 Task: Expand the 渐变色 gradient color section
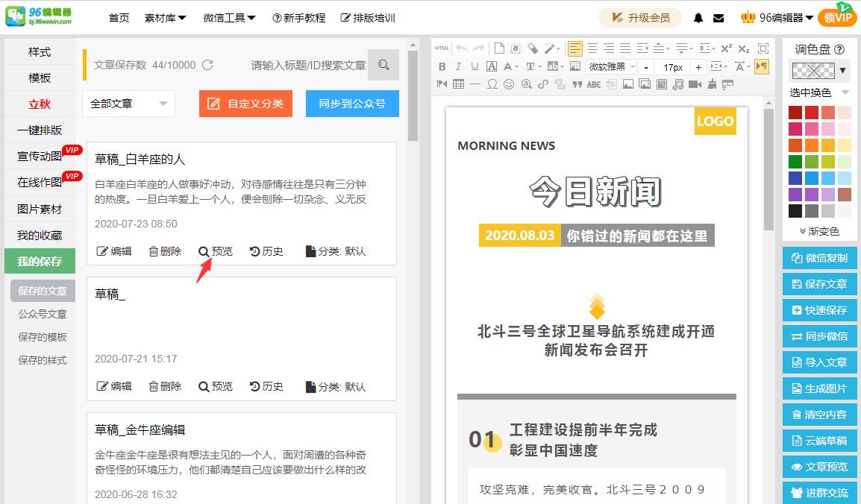point(820,230)
